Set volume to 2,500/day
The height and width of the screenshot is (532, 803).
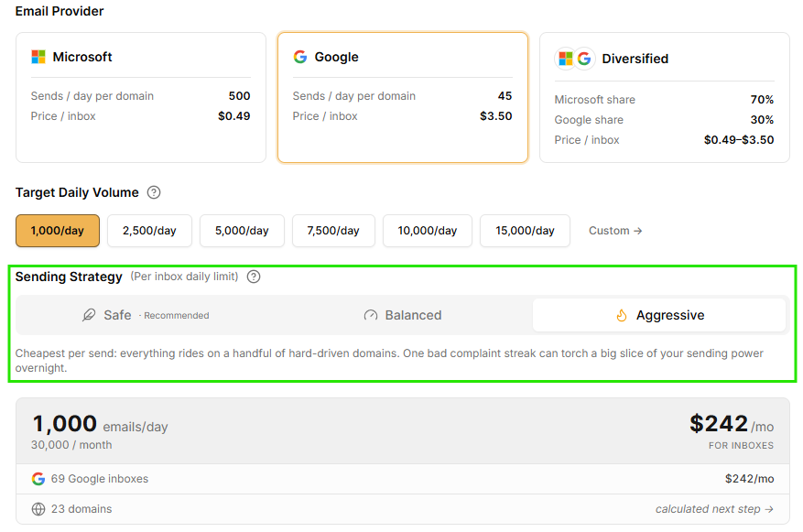point(149,231)
